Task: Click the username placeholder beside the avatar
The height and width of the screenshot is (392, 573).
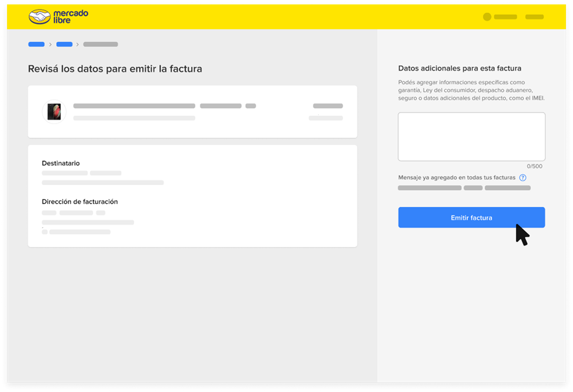Action: 505,17
